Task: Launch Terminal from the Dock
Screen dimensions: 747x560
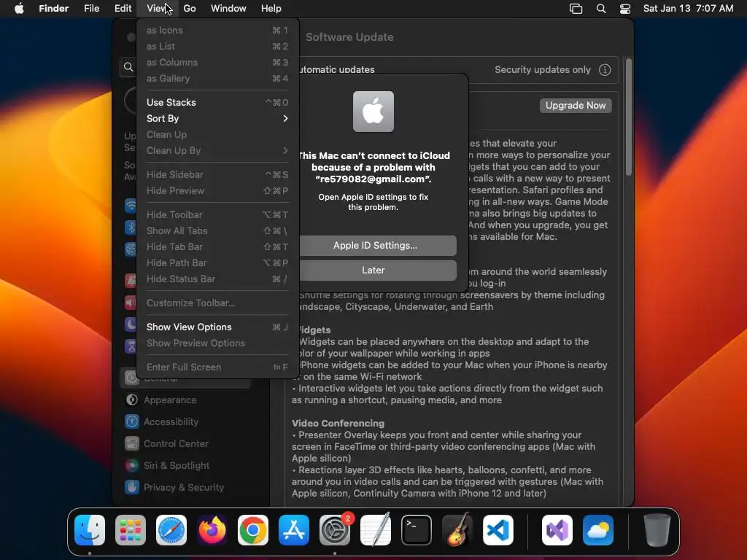Action: coord(417,530)
